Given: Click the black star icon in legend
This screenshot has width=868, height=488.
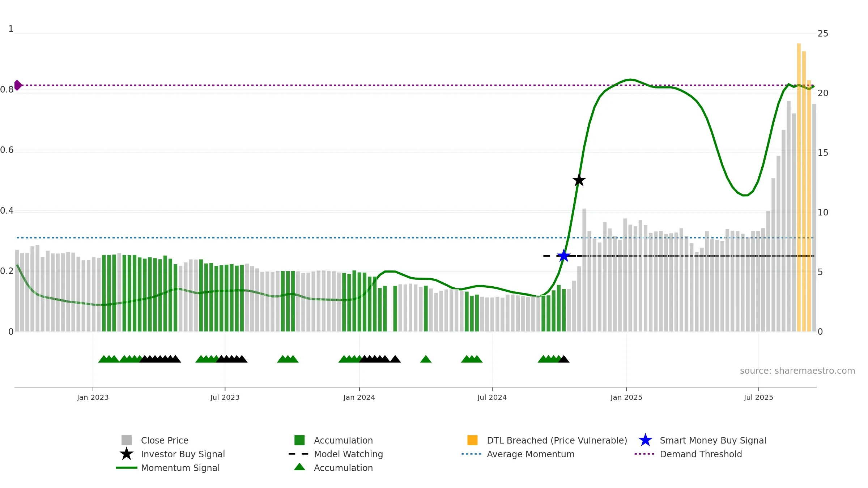Looking at the screenshot, I should [127, 454].
